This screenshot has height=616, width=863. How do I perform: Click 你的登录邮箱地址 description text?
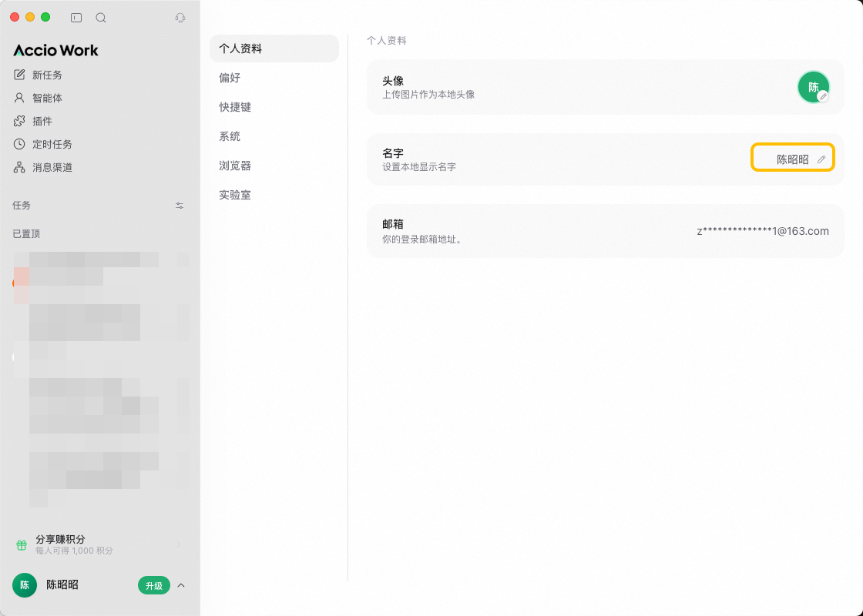422,239
